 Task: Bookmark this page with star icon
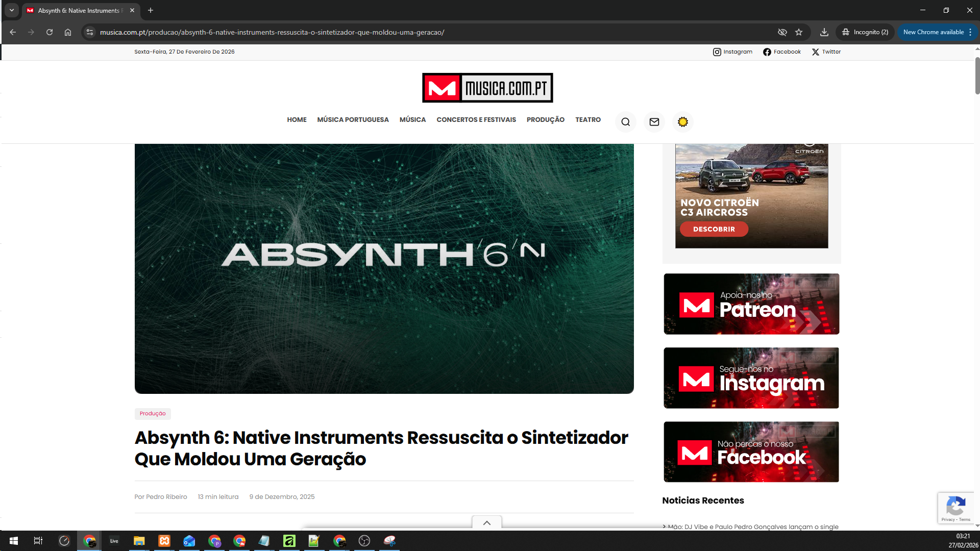(799, 32)
